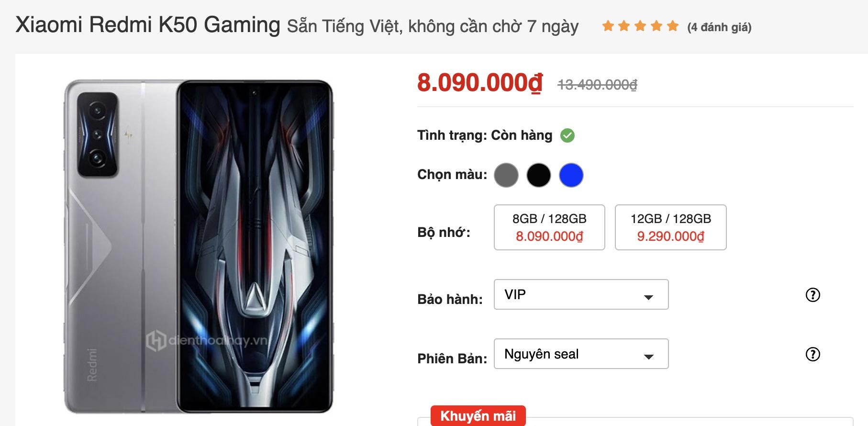This screenshot has width=868, height=426.
Task: Click the green in-stock checkmark icon
Action: point(568,135)
